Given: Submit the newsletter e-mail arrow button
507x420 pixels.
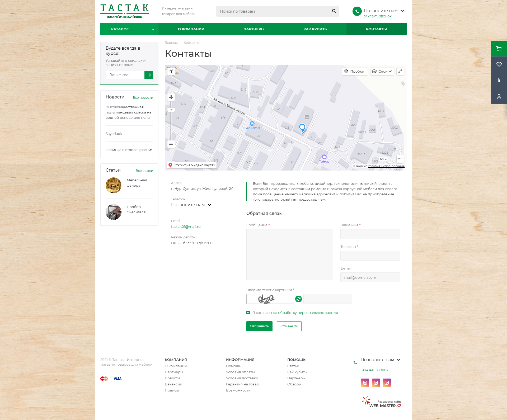Looking at the screenshot, I should point(149,75).
